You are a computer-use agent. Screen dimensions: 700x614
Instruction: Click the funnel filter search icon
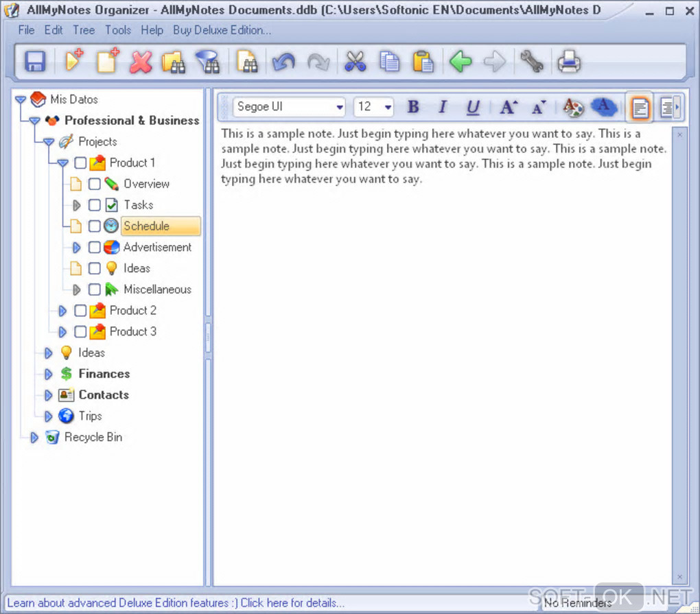pyautogui.click(x=207, y=62)
